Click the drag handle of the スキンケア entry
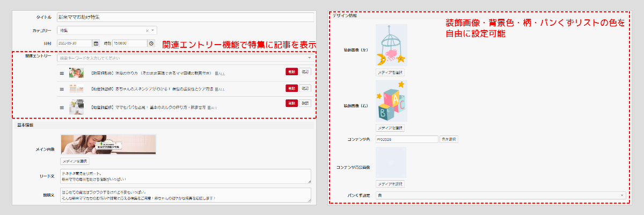This screenshot has height=215, width=644. pyautogui.click(x=61, y=89)
